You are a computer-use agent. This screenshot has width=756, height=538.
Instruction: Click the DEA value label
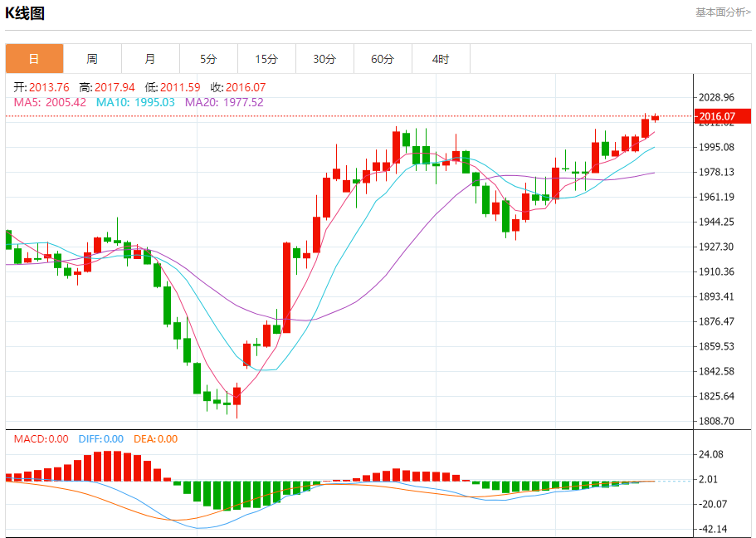(156, 439)
